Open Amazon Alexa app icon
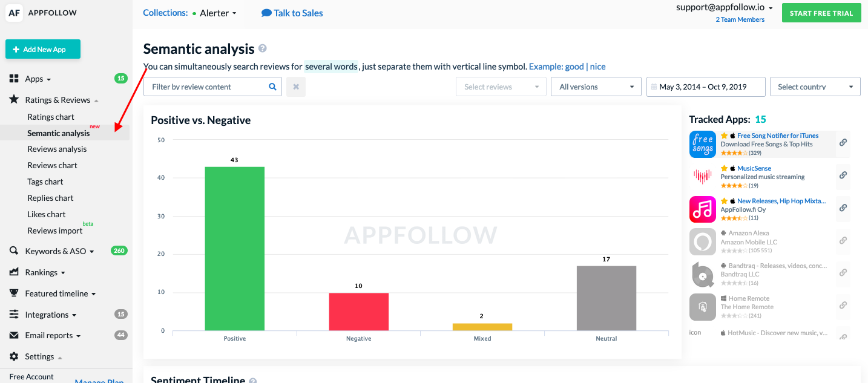The image size is (868, 383). (x=703, y=242)
